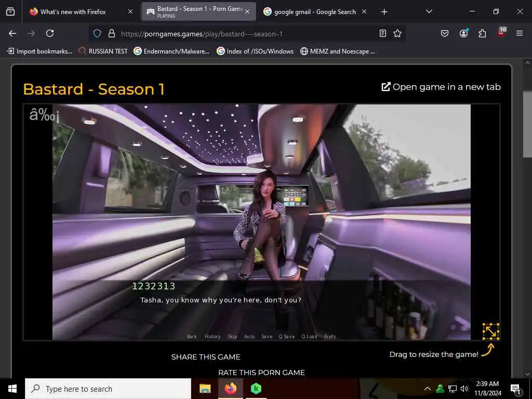
Task: Open the Endermanch/Malware... bookmark
Action: pos(171,51)
